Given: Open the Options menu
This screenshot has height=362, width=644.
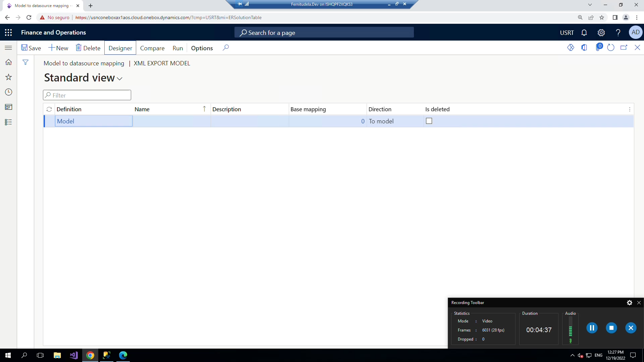Looking at the screenshot, I should [202, 48].
